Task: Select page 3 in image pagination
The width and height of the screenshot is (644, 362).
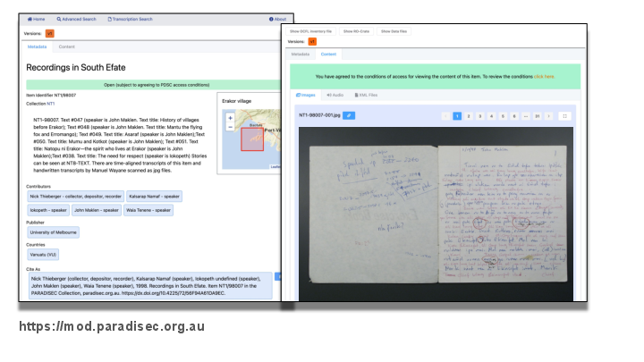Action: [x=479, y=116]
